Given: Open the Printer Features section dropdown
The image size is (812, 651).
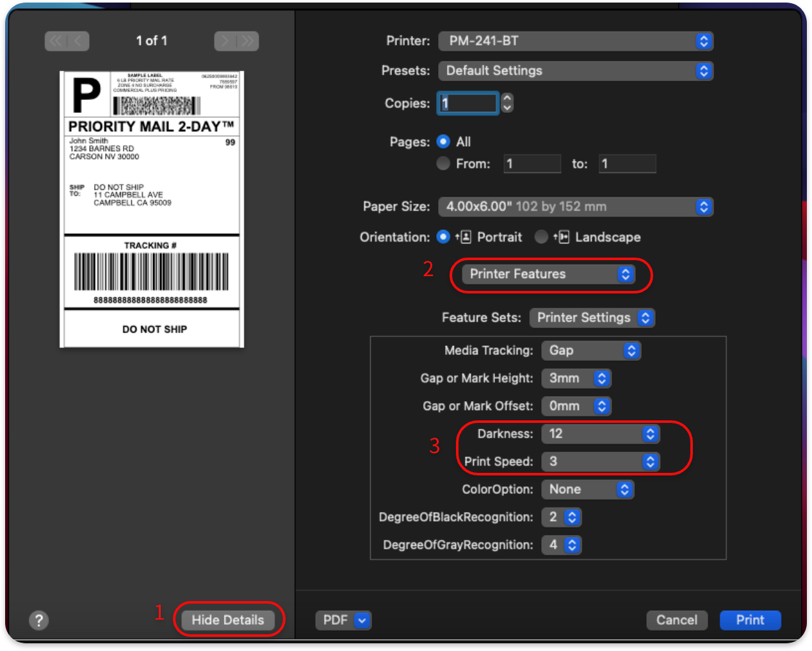Looking at the screenshot, I should tap(549, 274).
